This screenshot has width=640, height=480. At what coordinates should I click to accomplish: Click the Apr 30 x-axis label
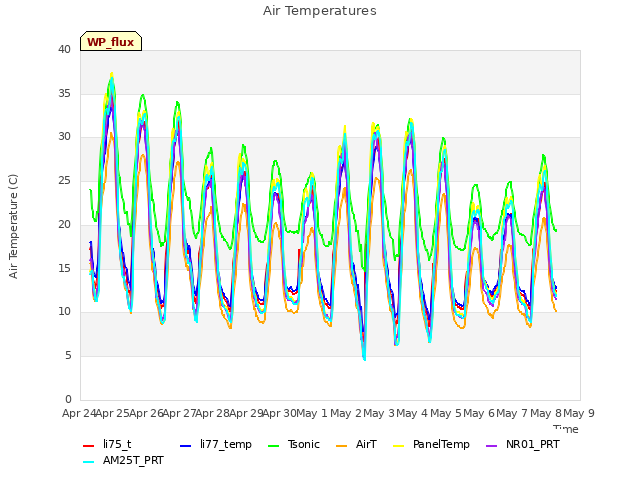tap(279, 413)
